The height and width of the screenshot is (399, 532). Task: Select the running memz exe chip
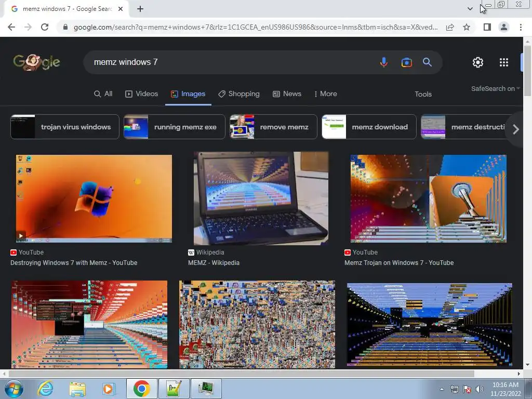[x=175, y=127]
